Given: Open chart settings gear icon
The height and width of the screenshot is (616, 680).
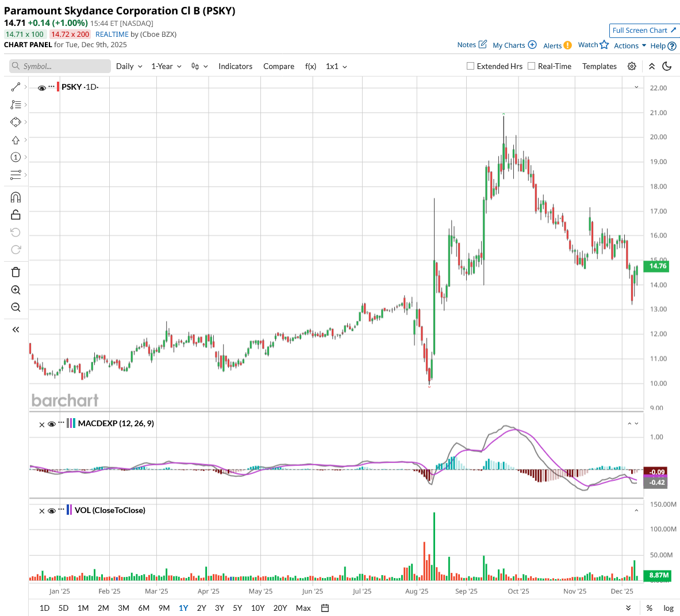Looking at the screenshot, I should tap(632, 66).
